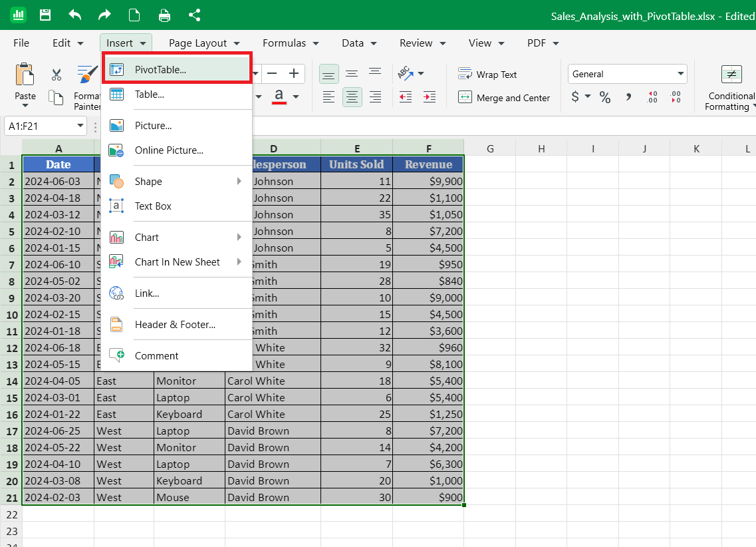The width and height of the screenshot is (756, 547).
Task: Apply percent number format
Action: pos(604,97)
